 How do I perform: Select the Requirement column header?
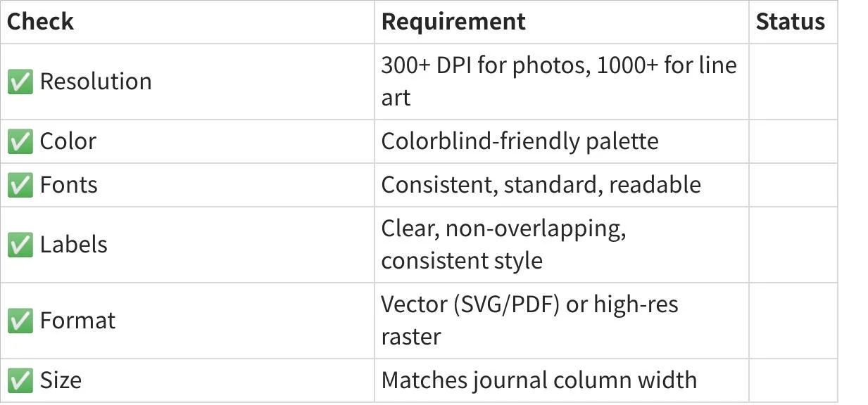pyautogui.click(x=453, y=22)
